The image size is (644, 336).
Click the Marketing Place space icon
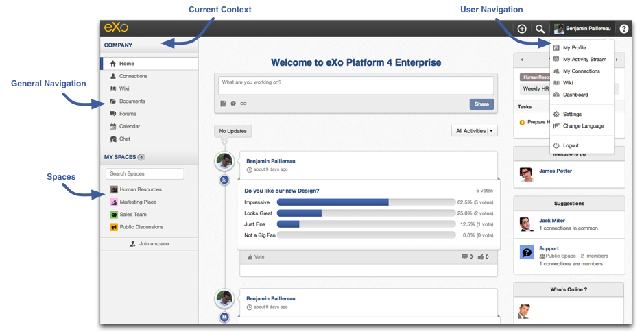click(x=114, y=202)
